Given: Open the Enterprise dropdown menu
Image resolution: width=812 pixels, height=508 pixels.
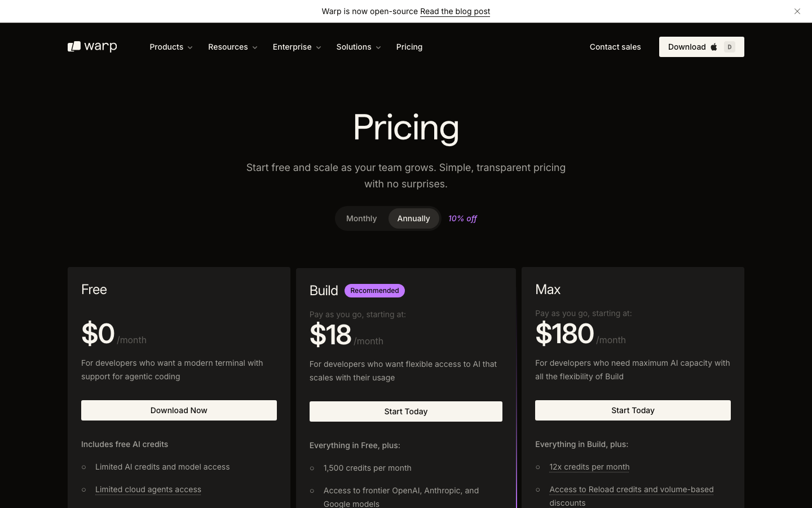Looking at the screenshot, I should click(297, 47).
